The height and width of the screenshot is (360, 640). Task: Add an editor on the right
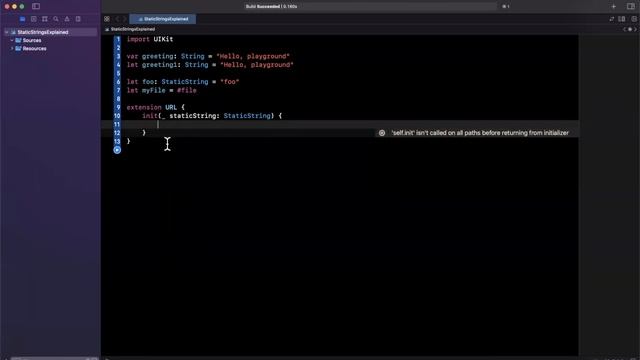coord(634,19)
